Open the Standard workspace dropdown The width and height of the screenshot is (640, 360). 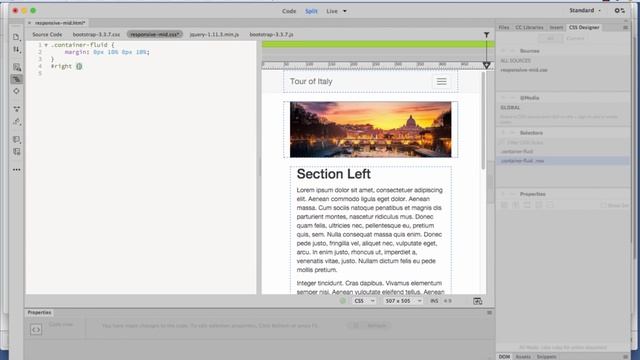coord(585,10)
